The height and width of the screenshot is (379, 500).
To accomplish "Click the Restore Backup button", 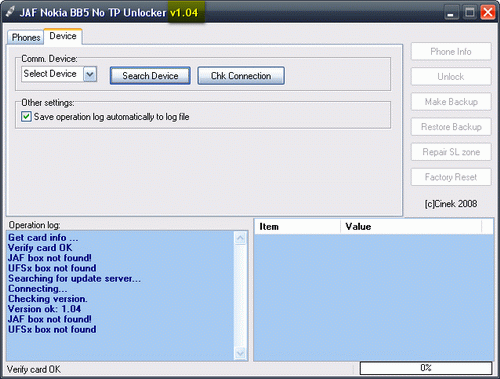I will 451,127.
